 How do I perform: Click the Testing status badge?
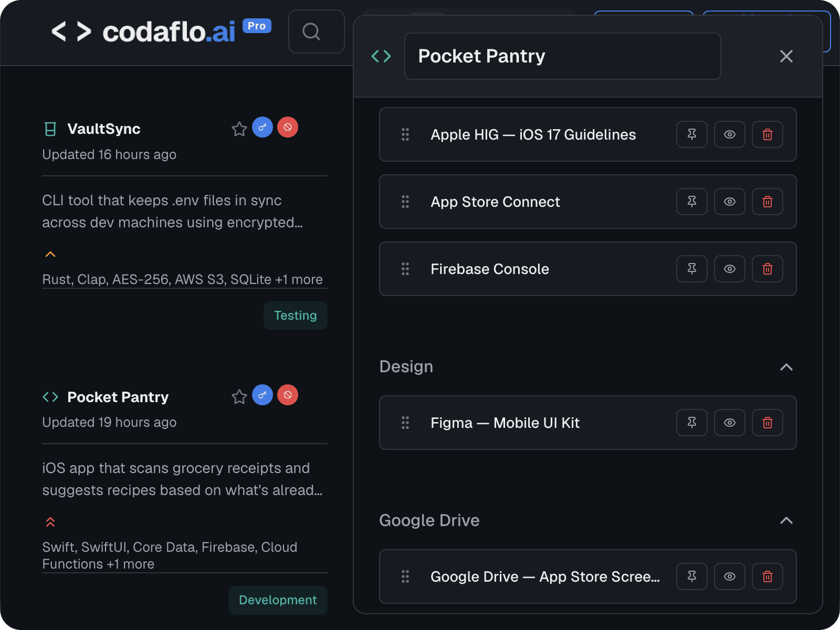pos(295,316)
